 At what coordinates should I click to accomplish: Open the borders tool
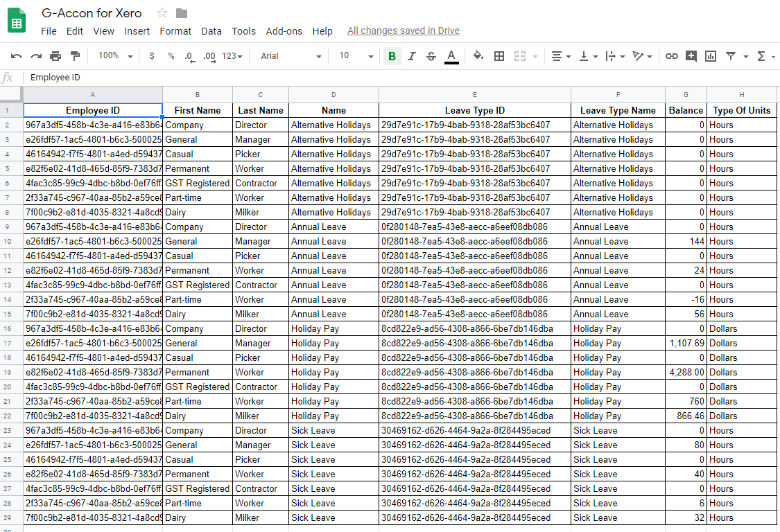tap(499, 56)
